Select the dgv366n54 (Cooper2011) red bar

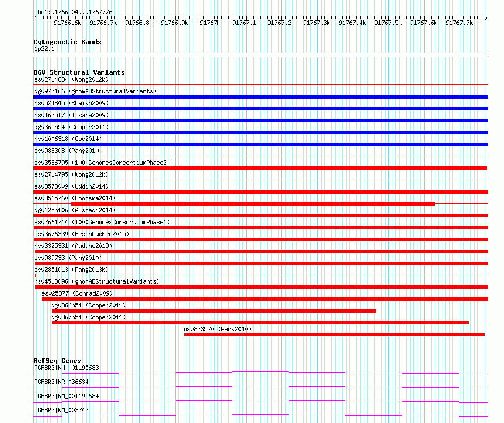pyautogui.click(x=213, y=311)
